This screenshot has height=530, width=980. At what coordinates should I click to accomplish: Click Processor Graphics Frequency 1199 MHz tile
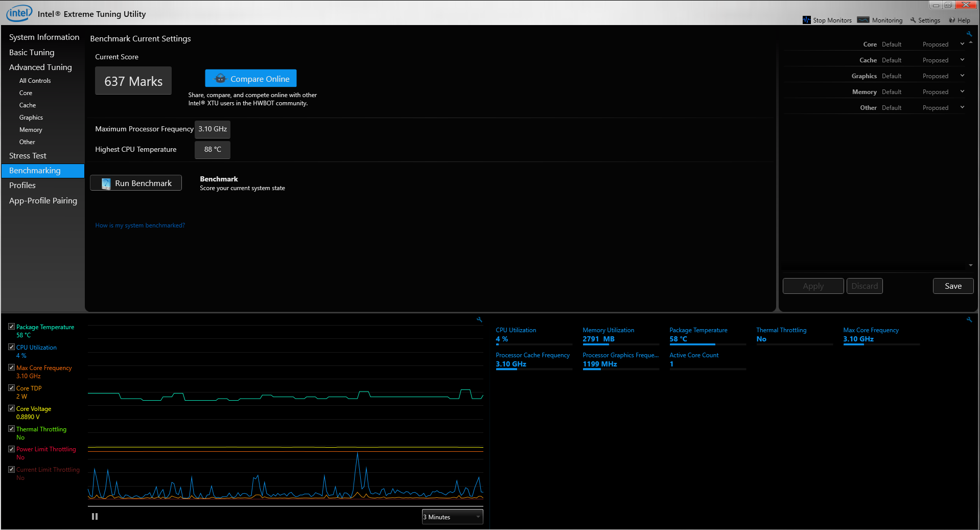click(x=621, y=361)
